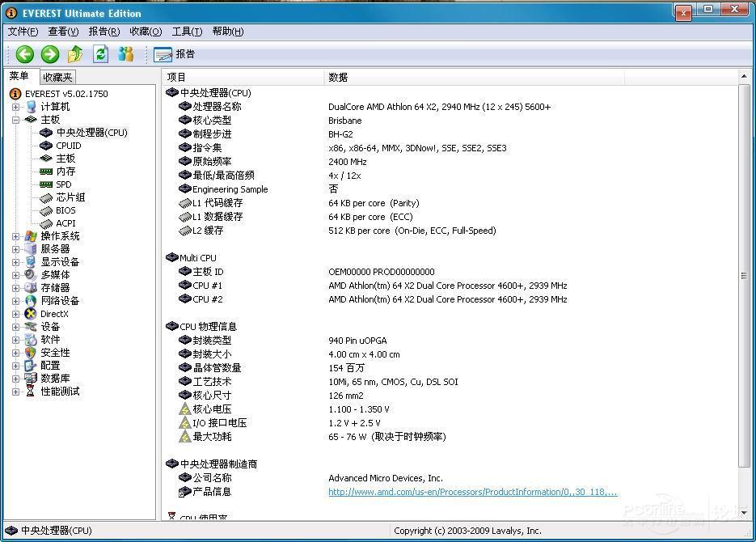Expand the 显示设备 tree branch
Screen dimensions: 756x542
(x=15, y=263)
